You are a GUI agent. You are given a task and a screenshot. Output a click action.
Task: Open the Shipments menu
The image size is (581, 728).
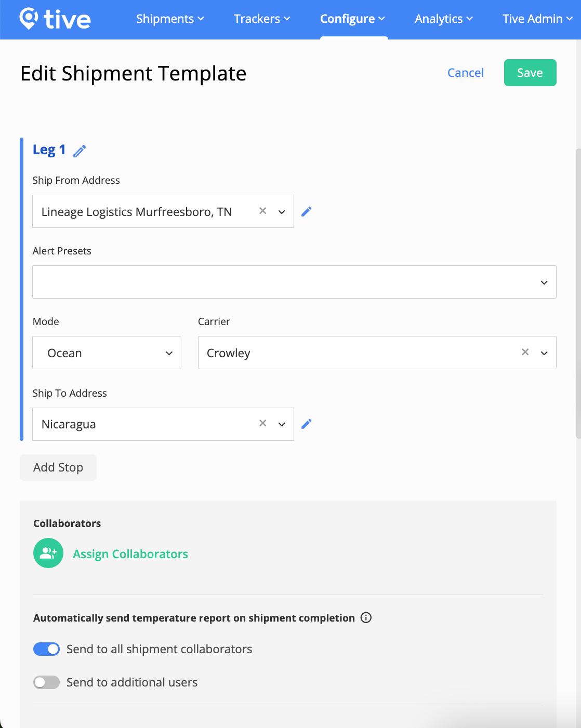pos(170,19)
